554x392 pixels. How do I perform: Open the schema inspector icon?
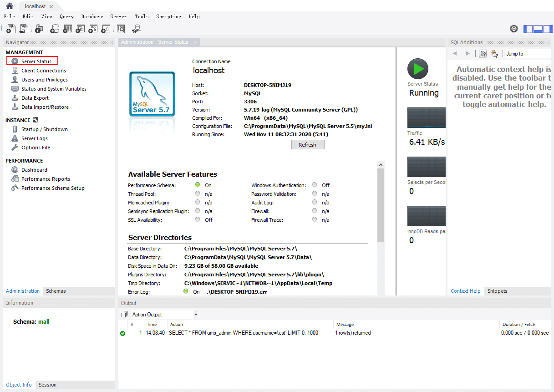pyautogui.click(x=39, y=29)
